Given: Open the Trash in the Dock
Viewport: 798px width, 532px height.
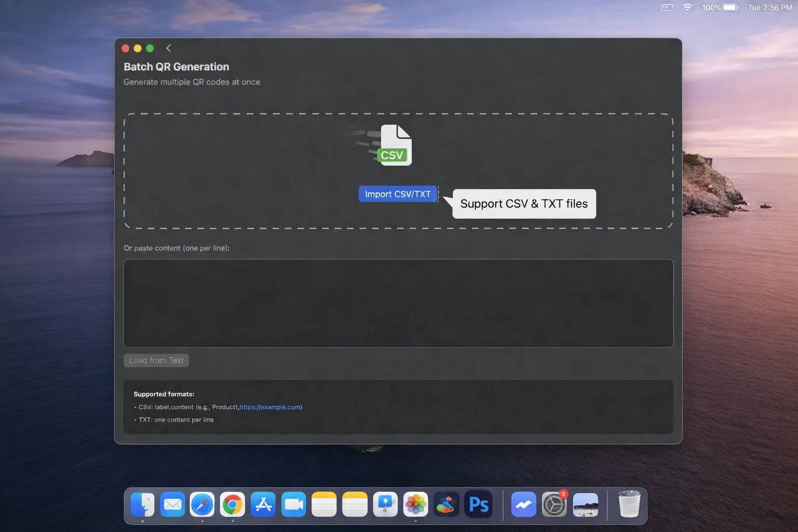Looking at the screenshot, I should click(629, 504).
